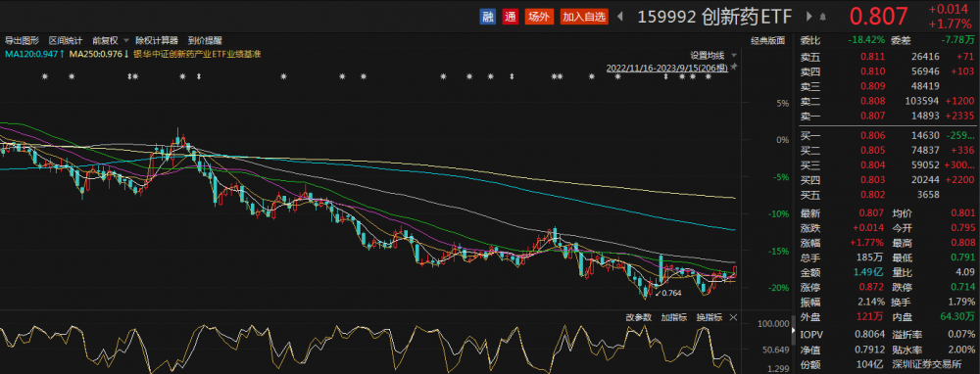Click the 涨停 0.872 limit-up value
Screen dimensions: 980x374
coord(871,287)
